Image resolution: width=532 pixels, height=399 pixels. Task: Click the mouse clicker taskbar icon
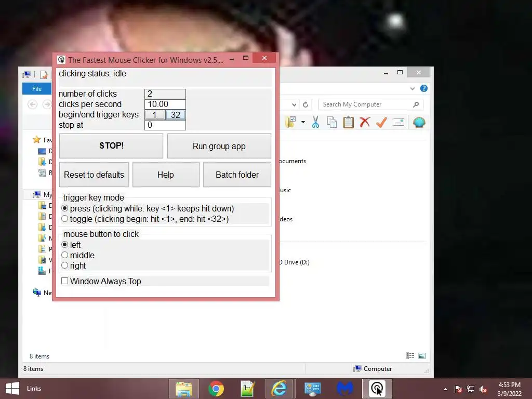[x=377, y=389]
